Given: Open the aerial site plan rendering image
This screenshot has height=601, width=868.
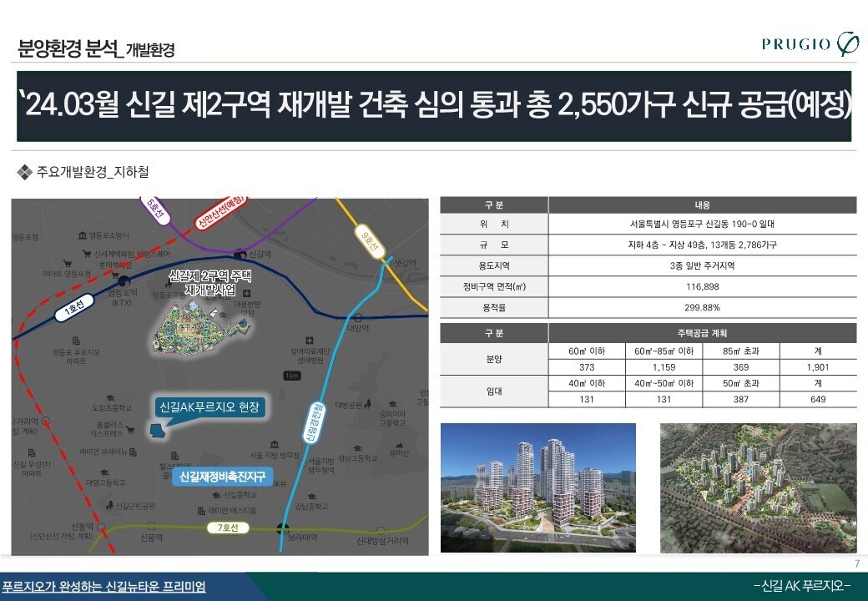Looking at the screenshot, I should point(759,487).
